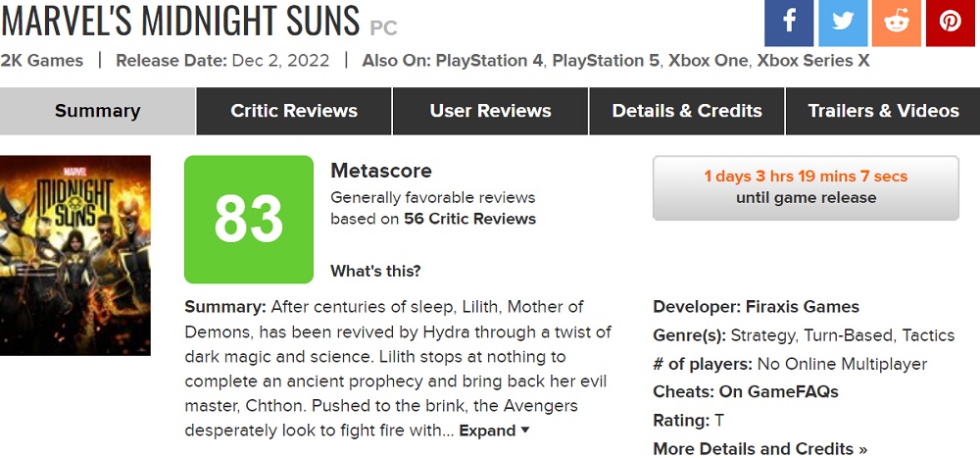Share the page on Facebook

[x=789, y=22]
